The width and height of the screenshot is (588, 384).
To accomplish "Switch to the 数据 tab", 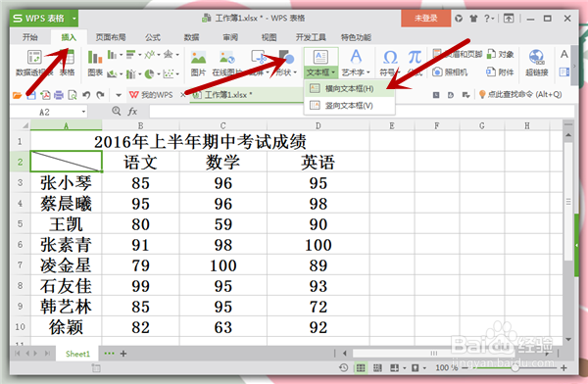I will (x=192, y=37).
